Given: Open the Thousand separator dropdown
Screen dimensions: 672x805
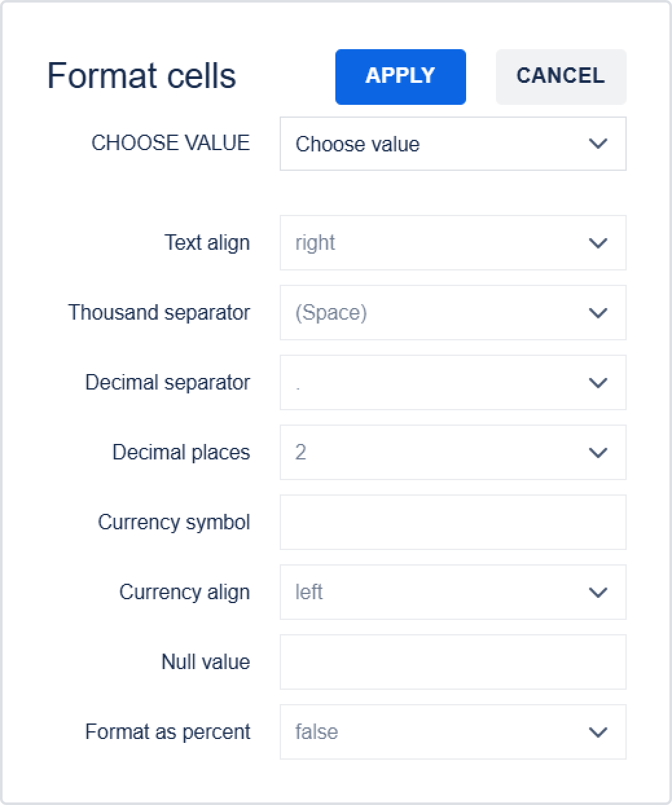Looking at the screenshot, I should pyautogui.click(x=452, y=313).
